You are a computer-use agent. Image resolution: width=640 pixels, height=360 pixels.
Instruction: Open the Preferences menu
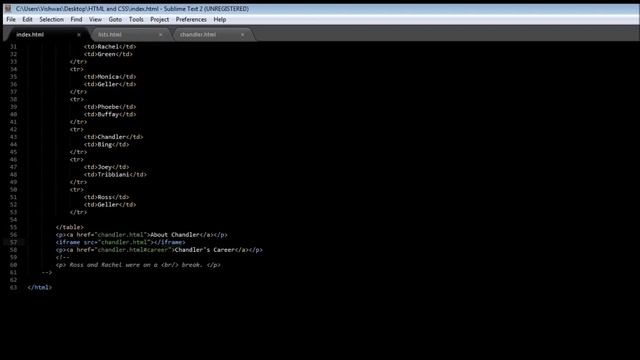(x=191, y=20)
